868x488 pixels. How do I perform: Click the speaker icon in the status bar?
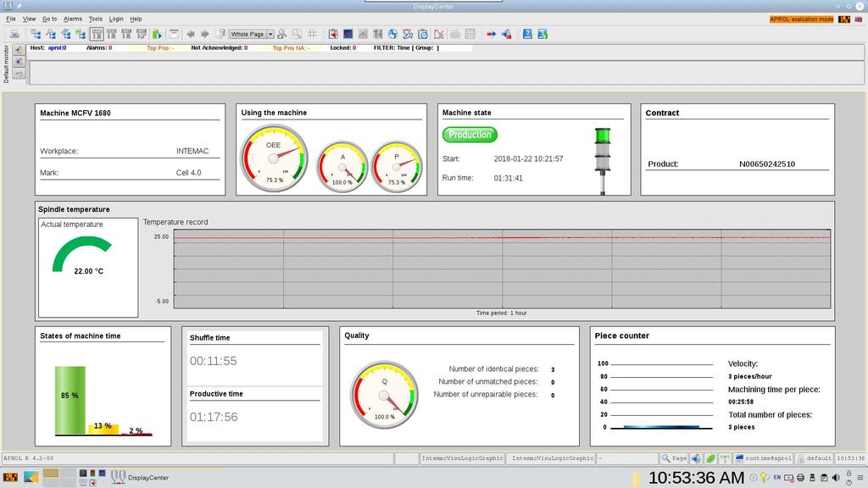696,458
